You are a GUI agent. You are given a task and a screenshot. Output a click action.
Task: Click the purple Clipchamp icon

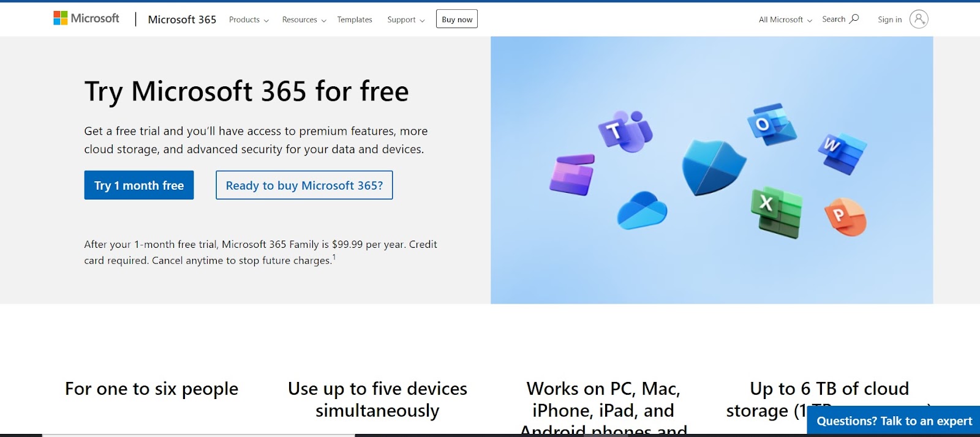coord(572,175)
